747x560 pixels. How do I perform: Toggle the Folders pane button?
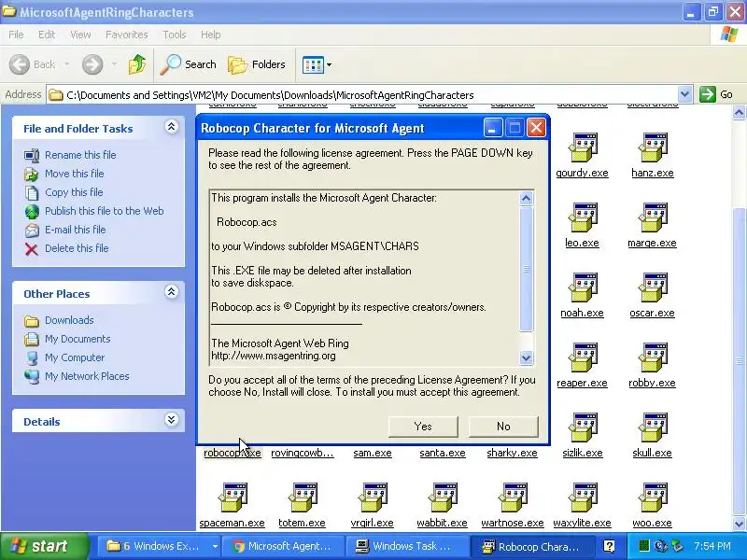point(257,64)
